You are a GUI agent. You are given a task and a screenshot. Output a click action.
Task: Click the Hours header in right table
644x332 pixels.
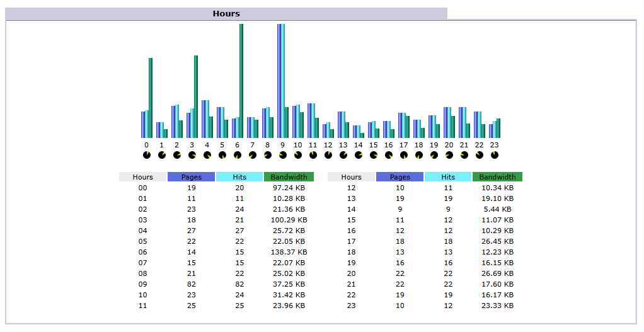(x=352, y=177)
